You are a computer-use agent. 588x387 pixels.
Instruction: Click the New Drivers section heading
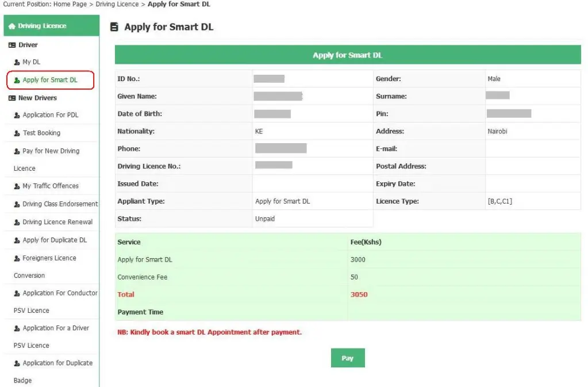click(x=37, y=98)
